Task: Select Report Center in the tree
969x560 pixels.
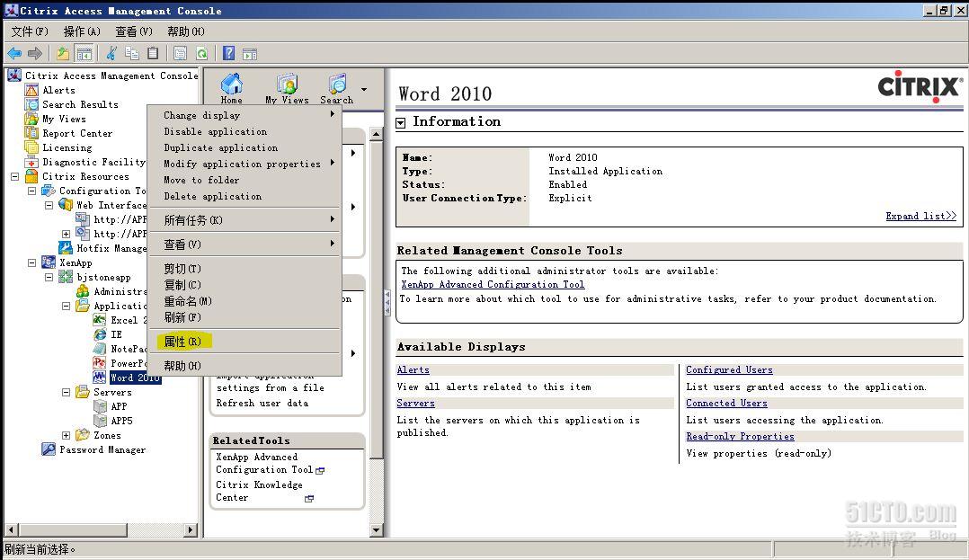Action: click(77, 133)
